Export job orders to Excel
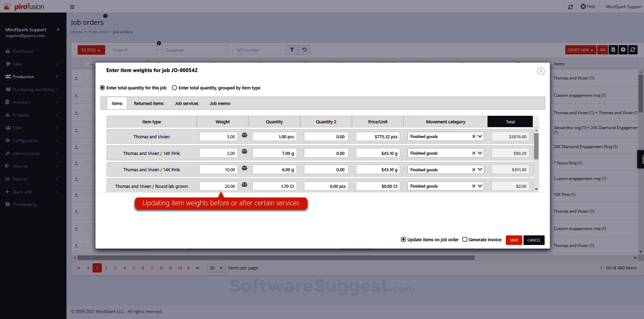Viewport: 644px width, 319px height. 613,50
